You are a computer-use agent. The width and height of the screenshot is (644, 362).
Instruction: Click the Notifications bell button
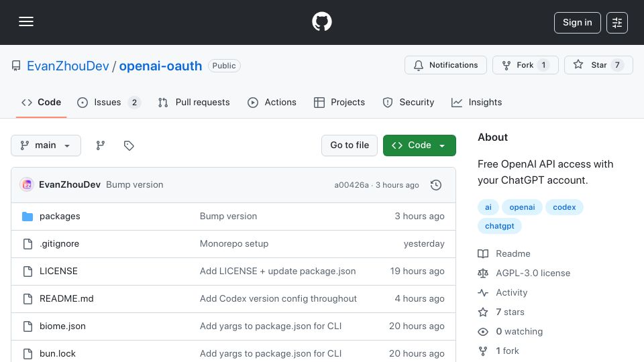[445, 65]
